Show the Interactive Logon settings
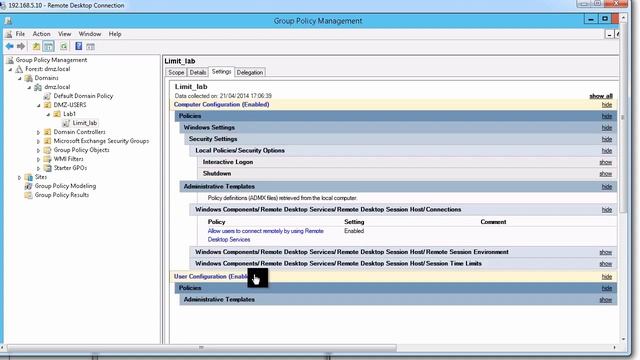 pos(606,162)
